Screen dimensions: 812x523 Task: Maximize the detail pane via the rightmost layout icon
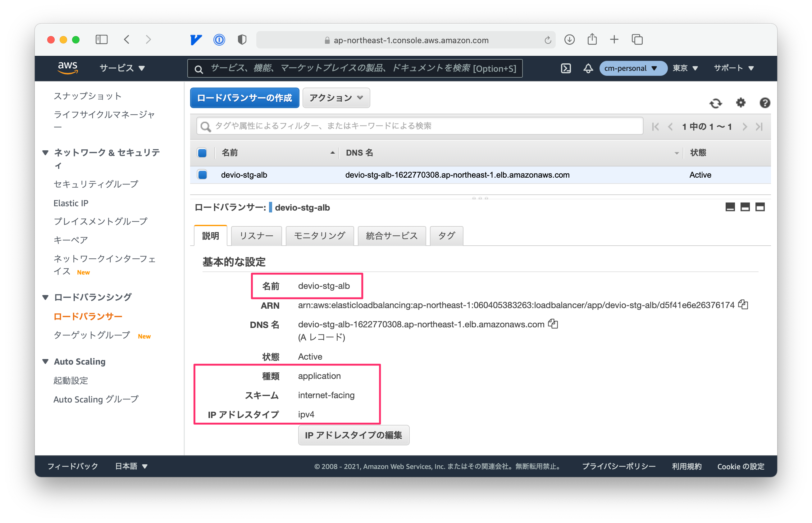pos(760,207)
